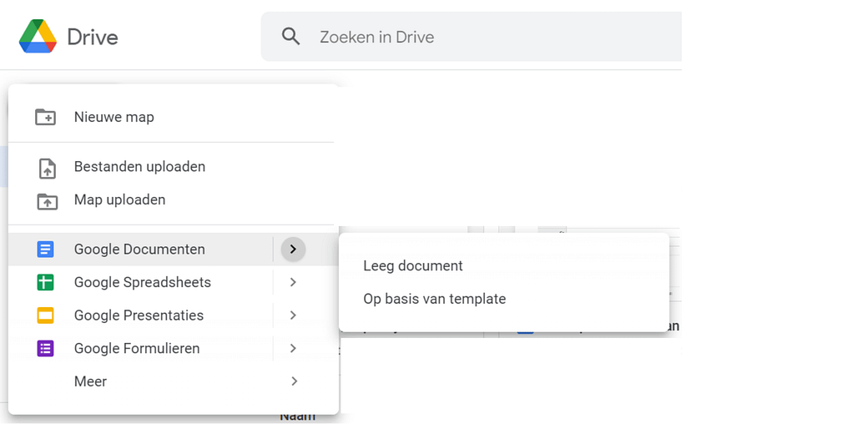Click the blue Google Docs icon
This screenshot has height=434, width=868.
[x=45, y=250]
